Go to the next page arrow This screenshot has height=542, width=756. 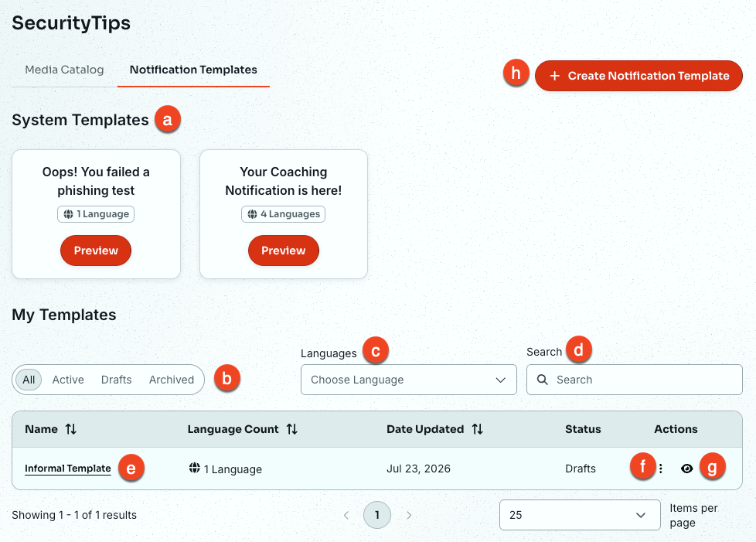click(409, 515)
